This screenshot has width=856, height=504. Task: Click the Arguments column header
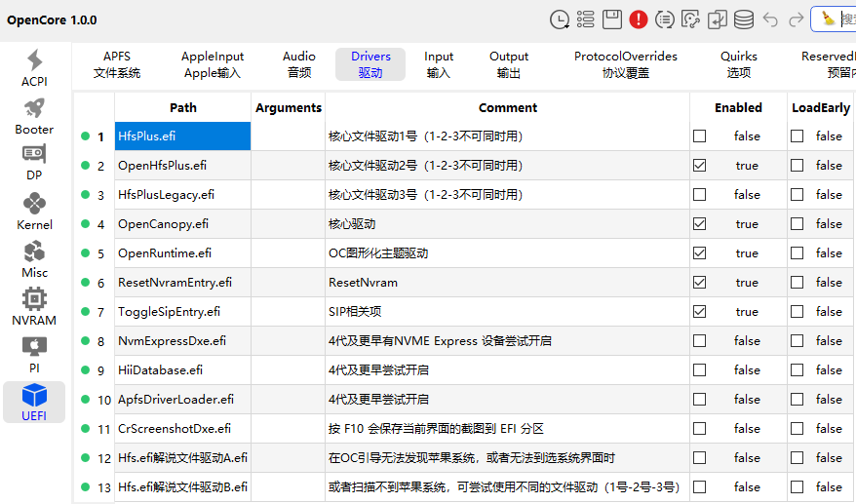coord(289,107)
